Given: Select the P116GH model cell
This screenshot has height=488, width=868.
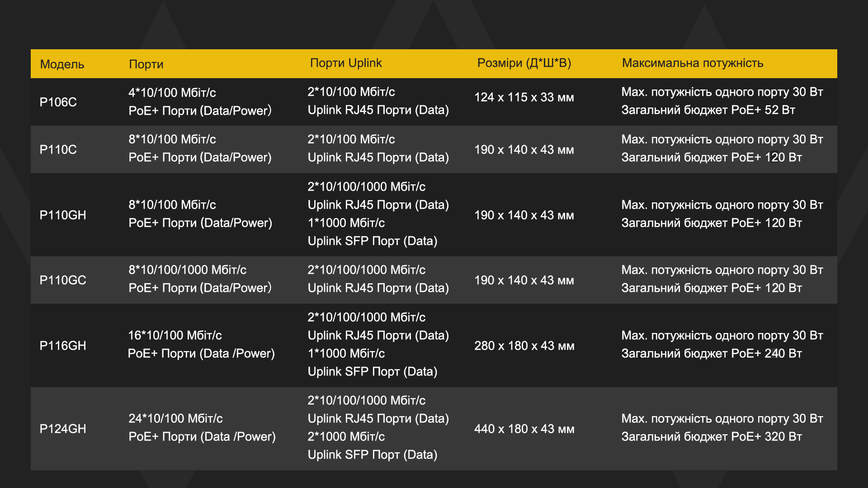Looking at the screenshot, I should (63, 346).
